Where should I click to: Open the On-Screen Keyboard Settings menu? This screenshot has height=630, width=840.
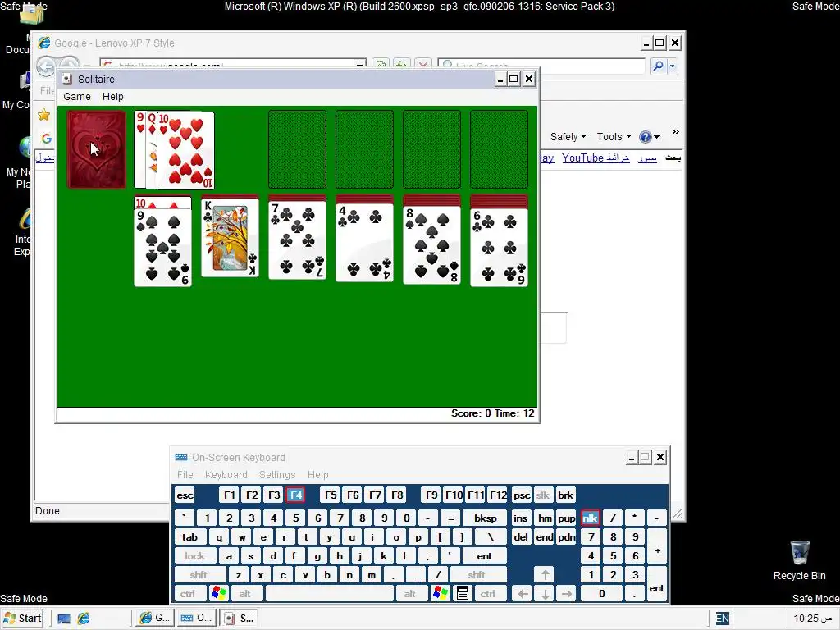[x=277, y=475]
